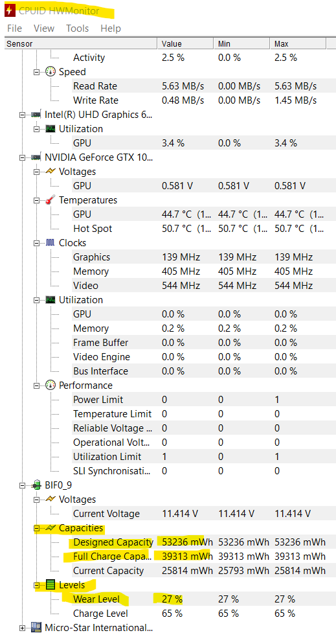Click the Intel UHD Graphics chip icon

point(36,115)
